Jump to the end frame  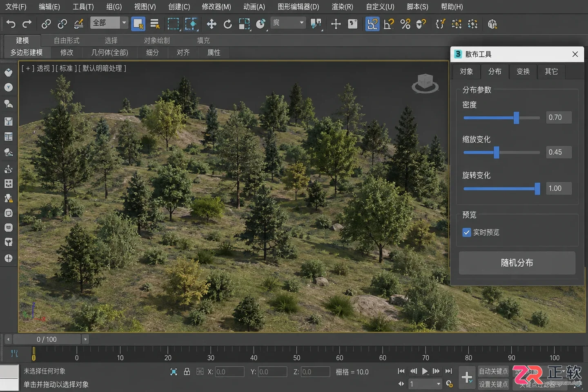click(448, 371)
